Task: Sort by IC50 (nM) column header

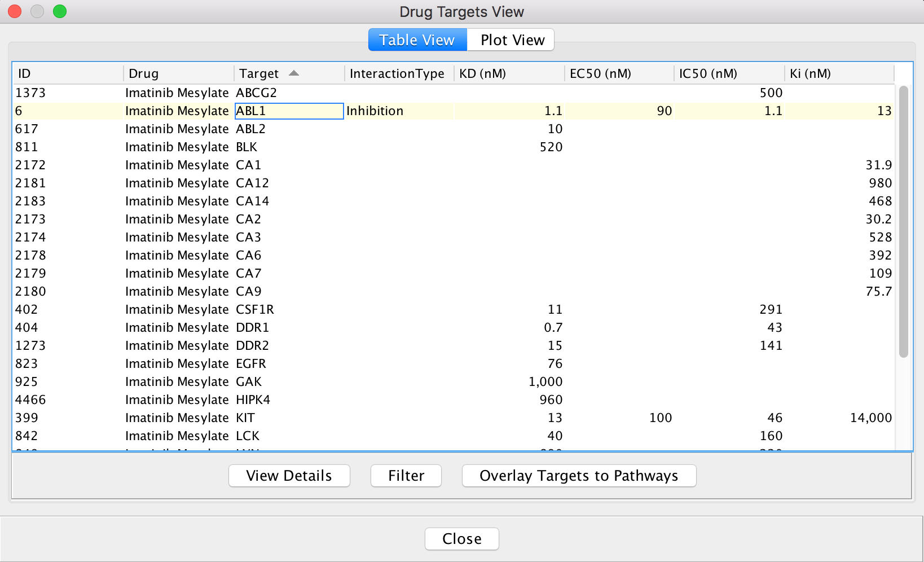Action: pos(729,73)
